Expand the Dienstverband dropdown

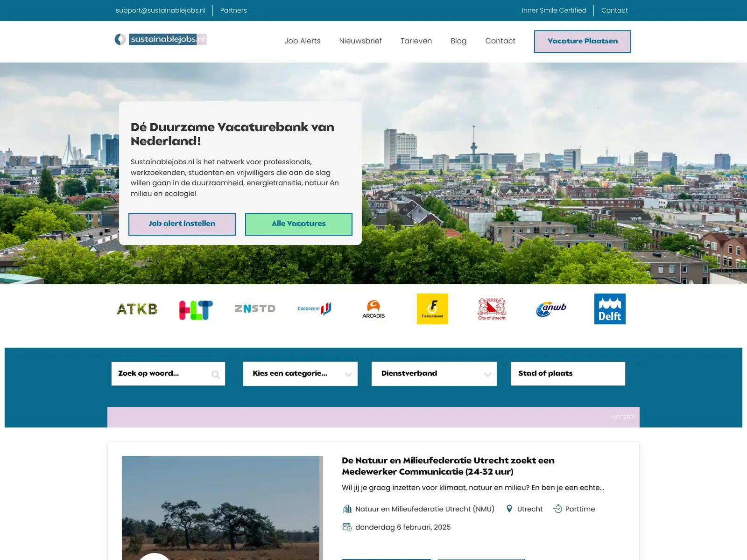tap(434, 374)
